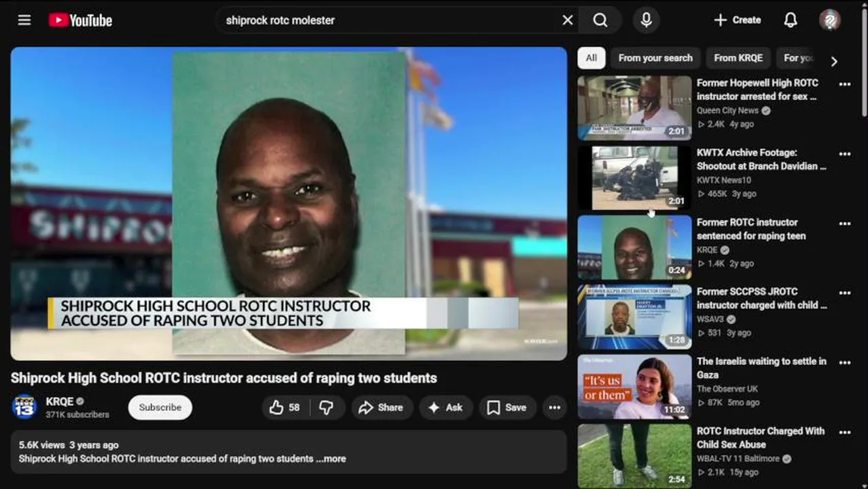Open ROTC Instructor Charged video thumbnail

click(x=634, y=456)
